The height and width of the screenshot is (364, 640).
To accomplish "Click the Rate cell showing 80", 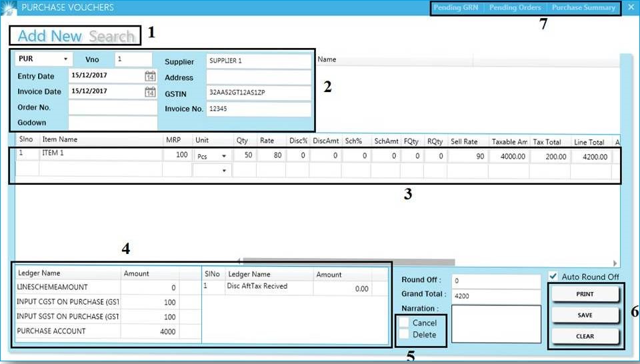I will tap(271, 155).
